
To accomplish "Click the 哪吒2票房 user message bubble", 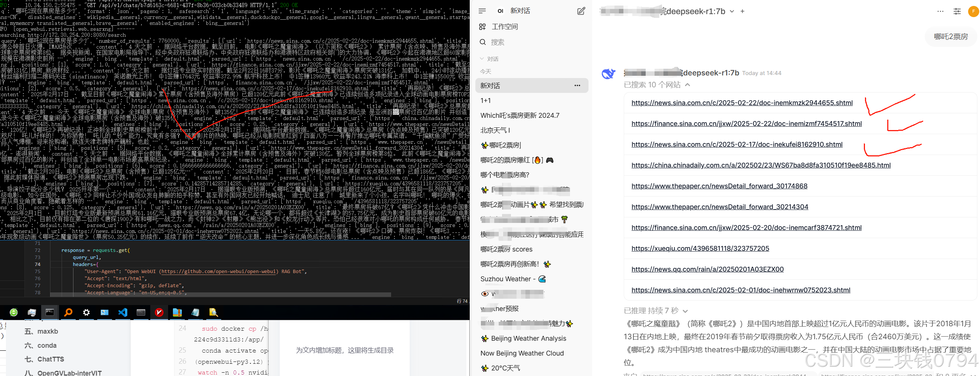I will click(950, 36).
